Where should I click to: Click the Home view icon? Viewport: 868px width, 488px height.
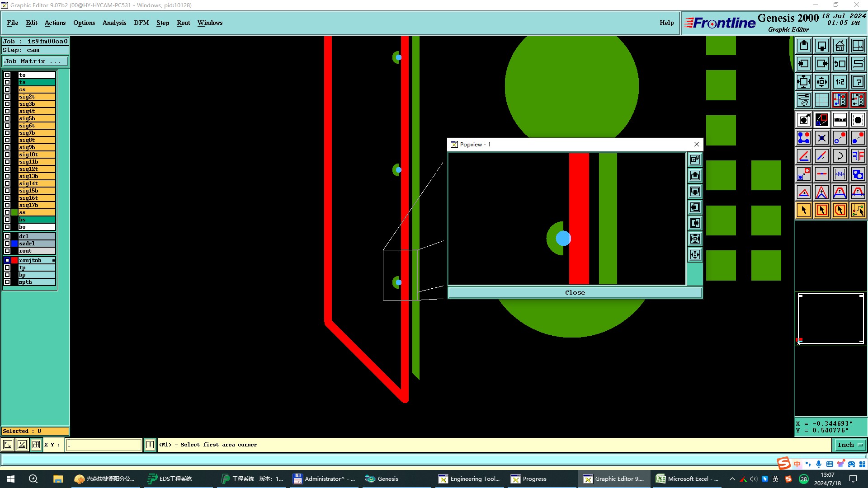coord(840,46)
